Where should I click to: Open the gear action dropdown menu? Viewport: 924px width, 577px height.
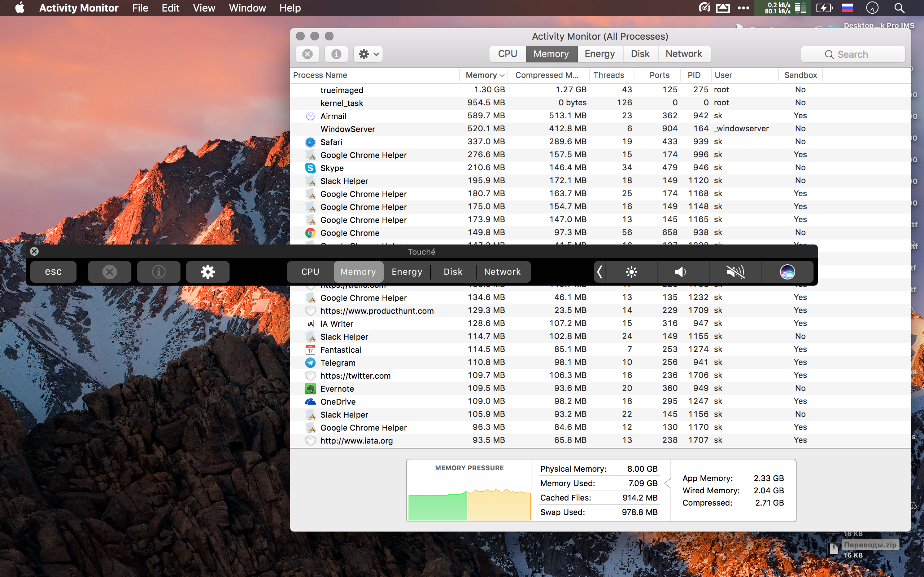(x=368, y=54)
